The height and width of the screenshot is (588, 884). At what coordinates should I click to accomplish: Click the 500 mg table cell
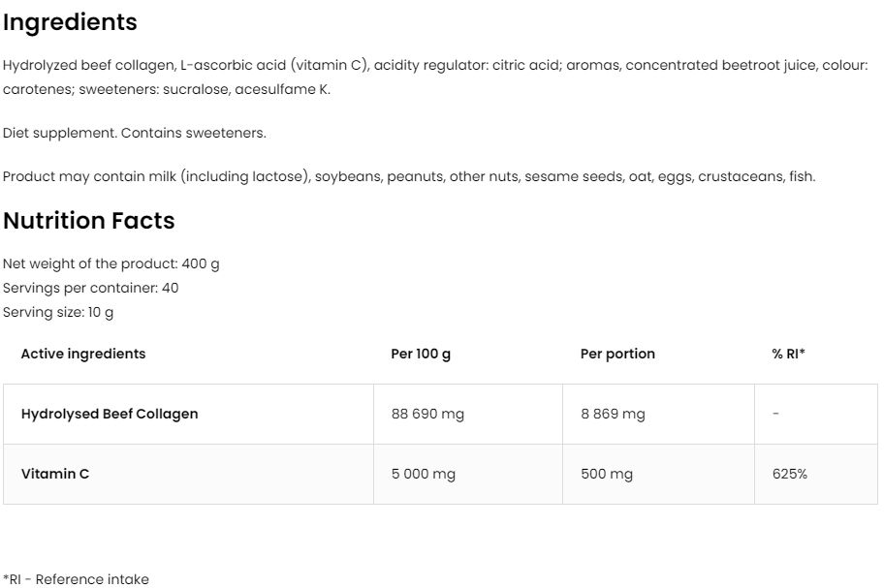(x=607, y=474)
